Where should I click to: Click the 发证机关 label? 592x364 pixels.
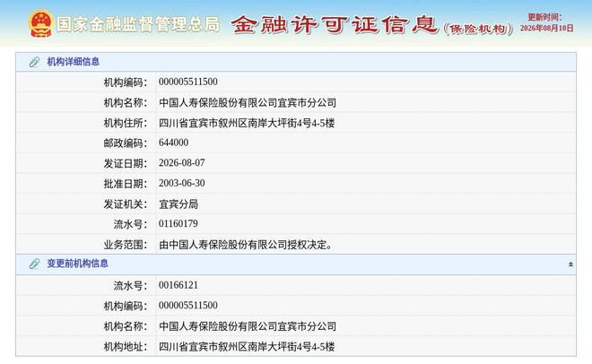[126, 204]
